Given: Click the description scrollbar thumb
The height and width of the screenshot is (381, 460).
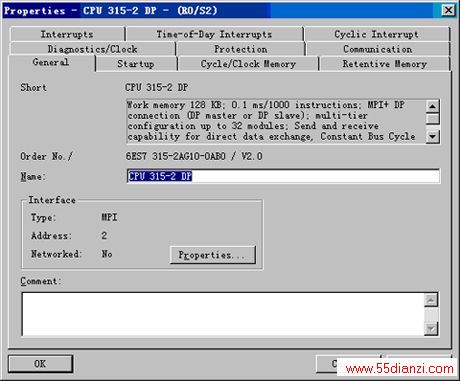Looking at the screenshot, I should pyautogui.click(x=432, y=119).
